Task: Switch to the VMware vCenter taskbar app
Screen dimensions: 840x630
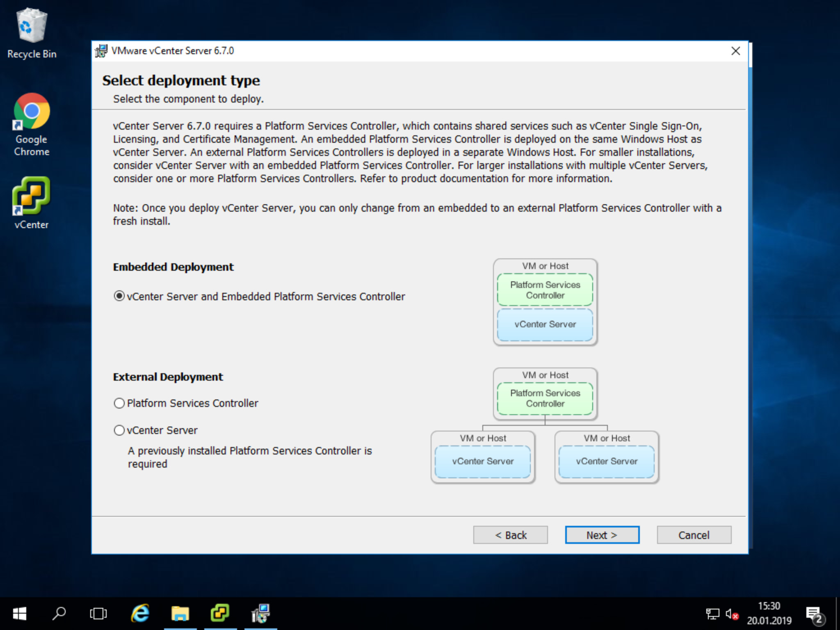Action: click(x=220, y=614)
